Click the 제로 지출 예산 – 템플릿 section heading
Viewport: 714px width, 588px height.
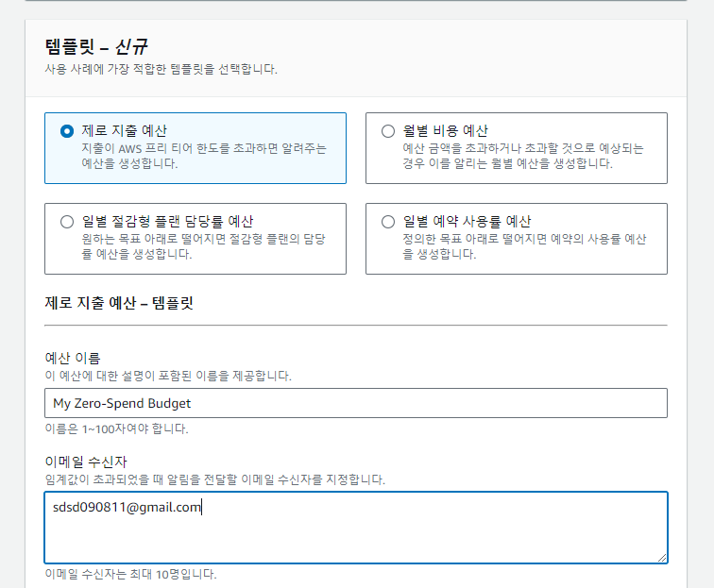click(x=119, y=303)
